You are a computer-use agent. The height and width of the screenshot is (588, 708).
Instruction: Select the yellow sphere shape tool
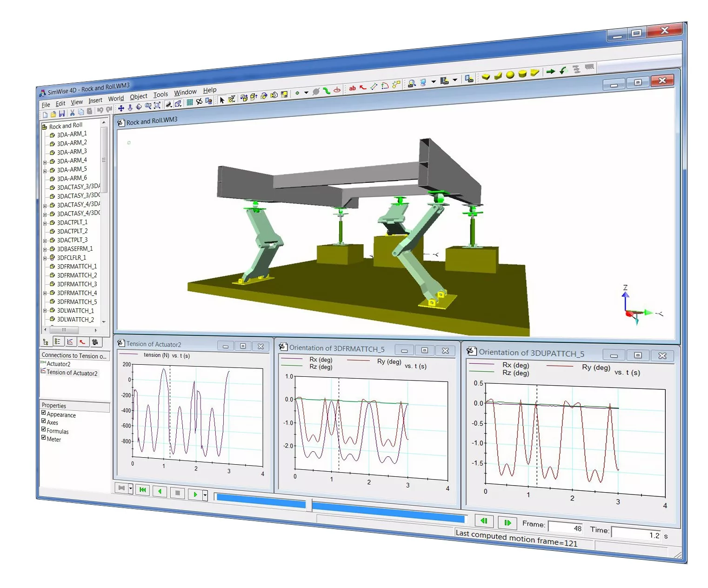pos(510,74)
